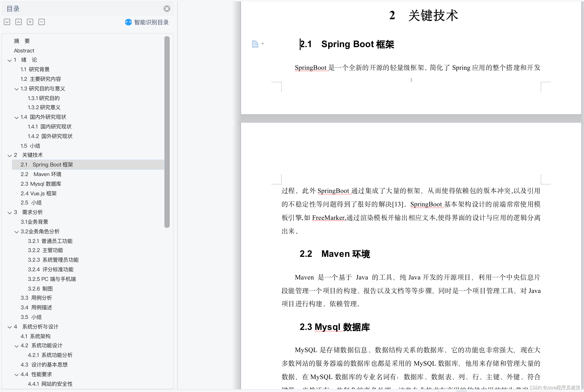Open 3.2.6 制图 entry
The image size is (584, 392).
[x=40, y=289]
